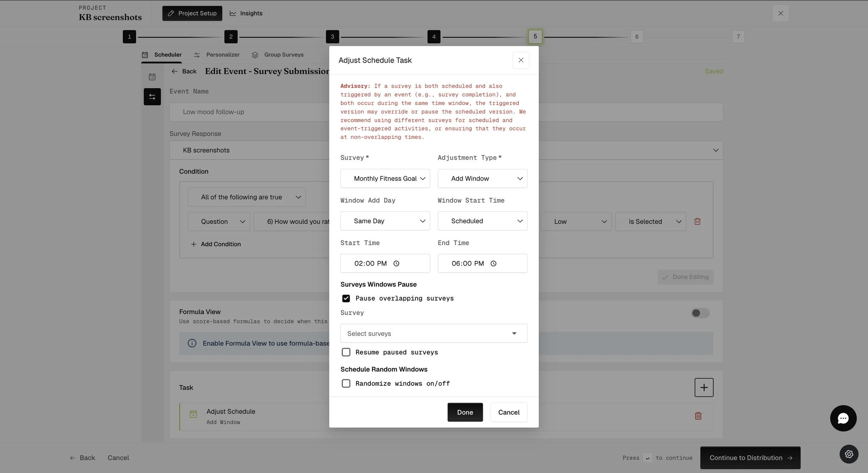Open the Monthly Fitness Goal survey dropdown
Image resolution: width=868 pixels, height=473 pixels.
385,179
